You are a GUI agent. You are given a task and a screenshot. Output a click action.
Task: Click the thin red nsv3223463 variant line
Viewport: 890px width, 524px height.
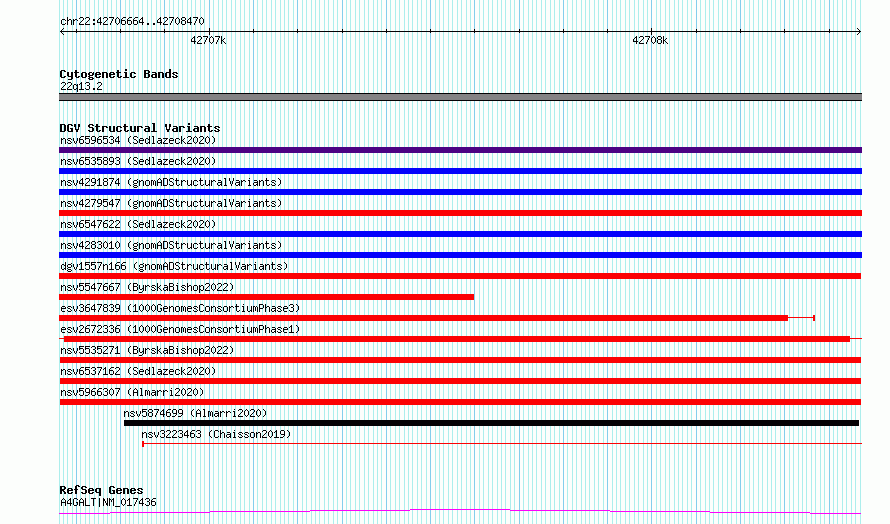[x=502, y=443]
